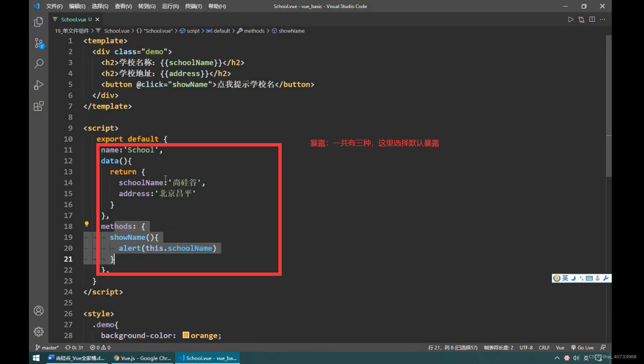The width and height of the screenshot is (644, 364).
Task: Click the export default keywords on line 10
Action: tap(128, 139)
